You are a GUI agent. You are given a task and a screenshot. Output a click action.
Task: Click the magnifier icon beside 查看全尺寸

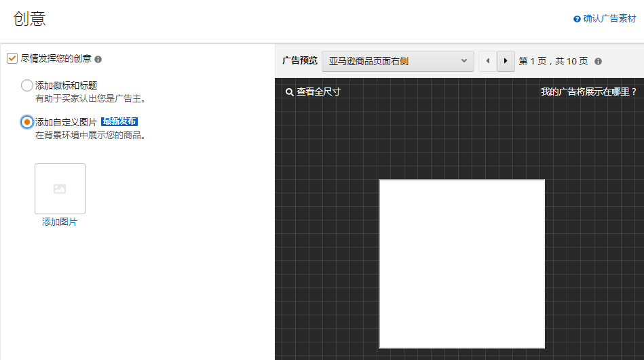pos(289,92)
